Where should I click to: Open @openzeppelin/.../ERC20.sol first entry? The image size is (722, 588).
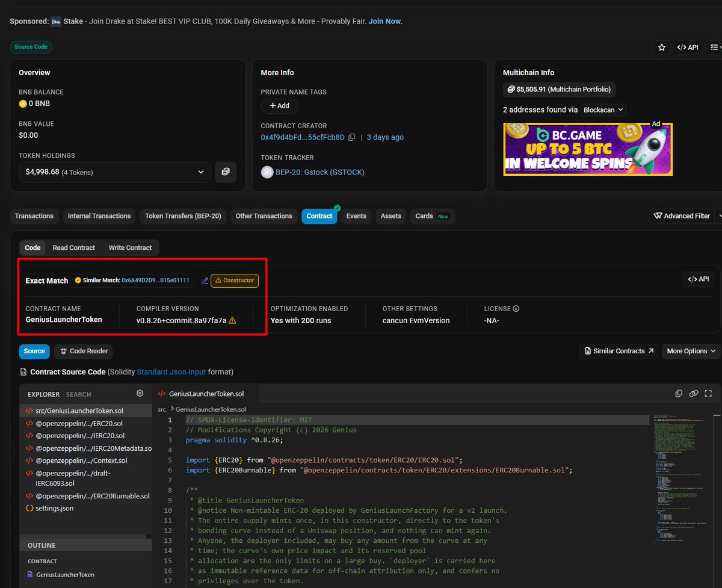click(x=85, y=424)
